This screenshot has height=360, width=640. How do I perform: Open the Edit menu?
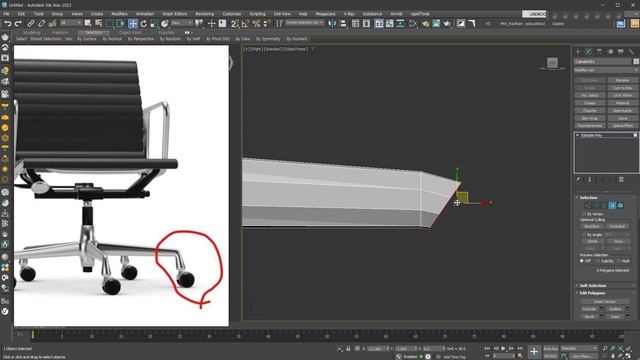click(x=21, y=14)
